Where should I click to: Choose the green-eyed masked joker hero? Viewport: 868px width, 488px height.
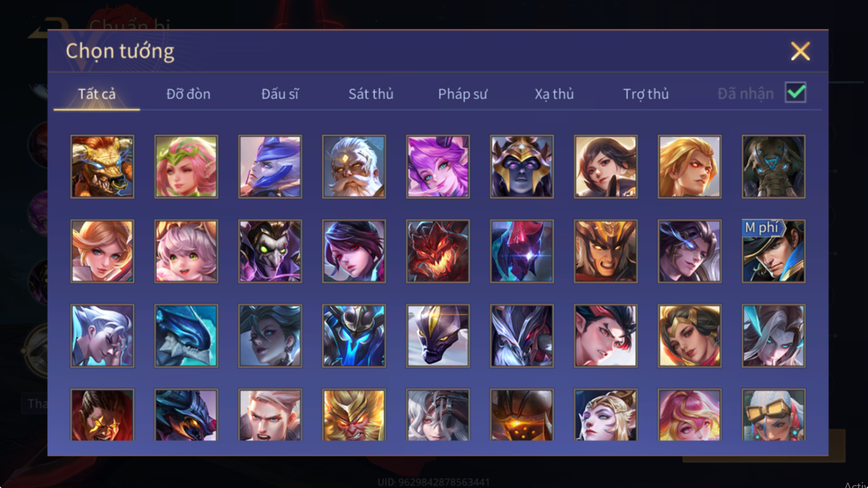[x=270, y=251]
